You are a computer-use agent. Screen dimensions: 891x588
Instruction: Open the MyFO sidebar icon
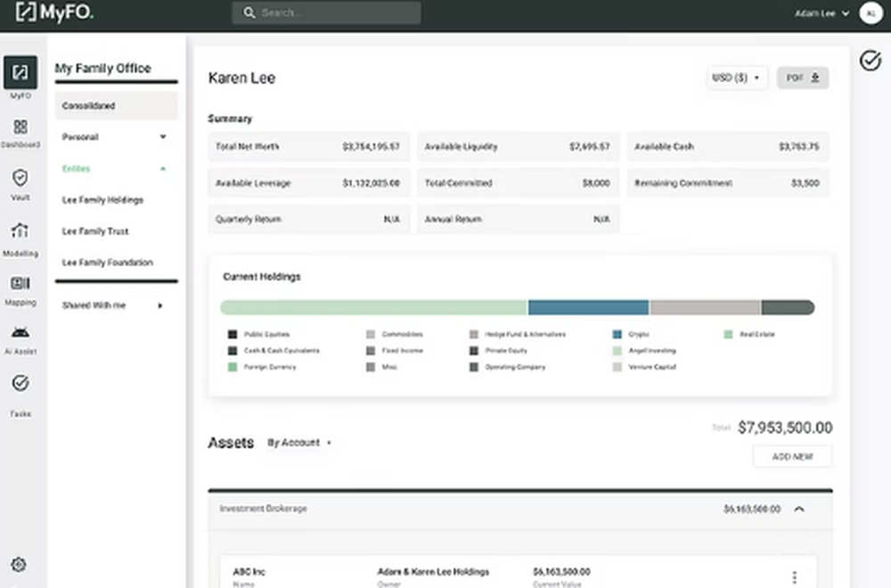20,72
